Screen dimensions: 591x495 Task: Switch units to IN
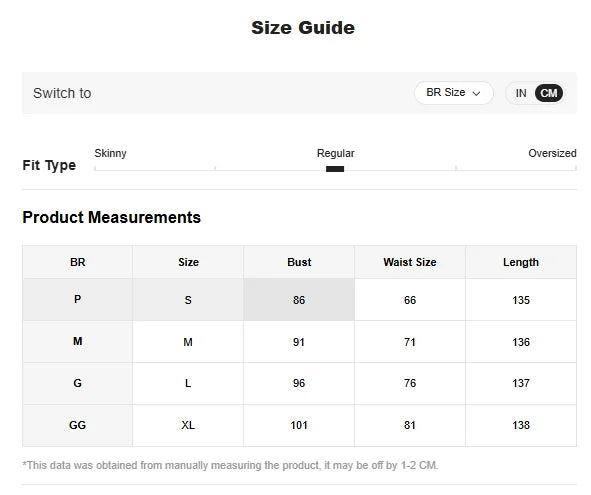[521, 93]
